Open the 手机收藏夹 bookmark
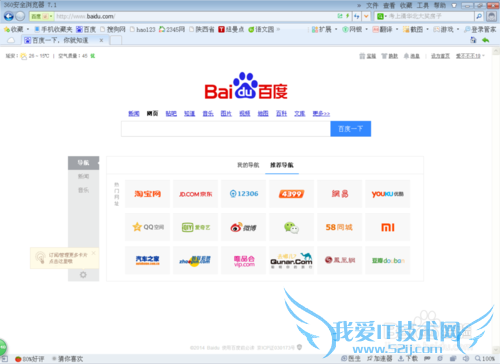Viewport: 500px width, 364px height. click(53, 29)
